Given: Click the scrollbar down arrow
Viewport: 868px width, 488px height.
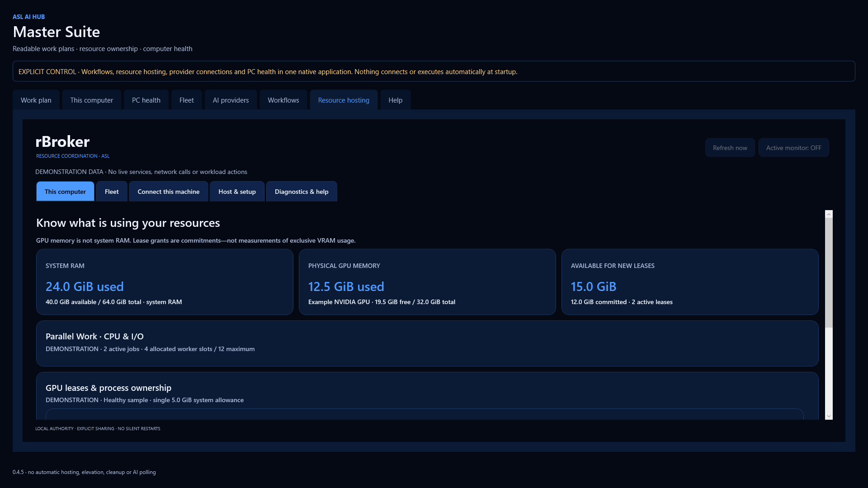Looking at the screenshot, I should (829, 416).
